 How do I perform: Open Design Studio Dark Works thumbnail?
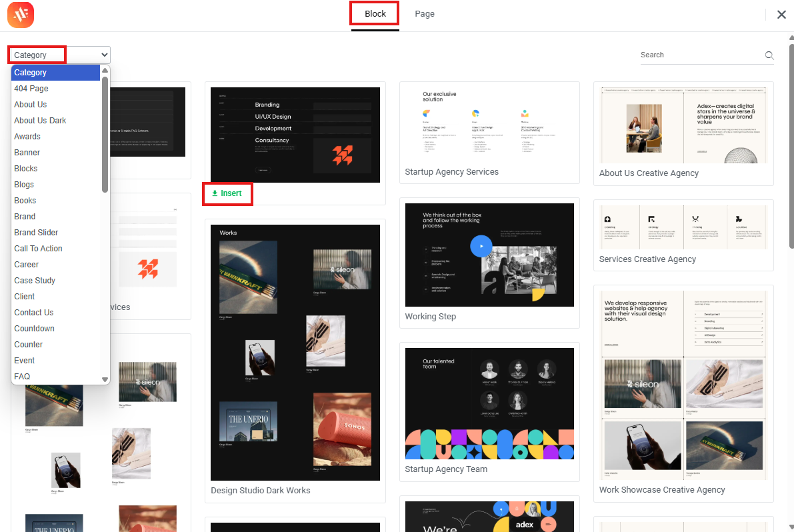[295, 353]
